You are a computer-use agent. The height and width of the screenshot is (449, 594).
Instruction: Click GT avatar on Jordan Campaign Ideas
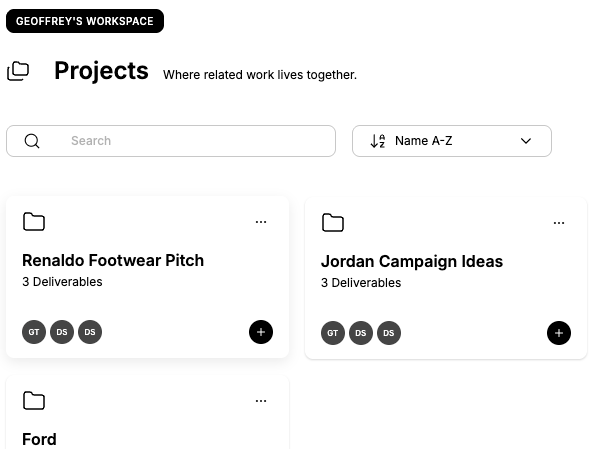click(333, 333)
